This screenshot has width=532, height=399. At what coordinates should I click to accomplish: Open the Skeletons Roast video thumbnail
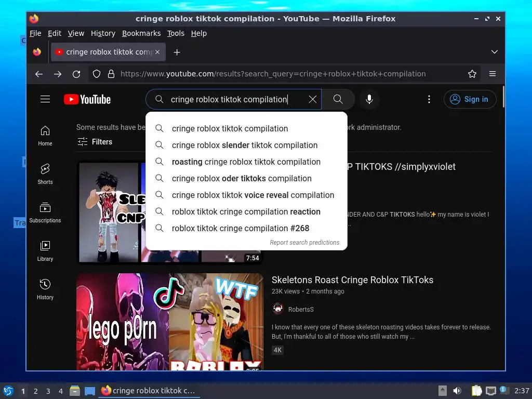point(170,322)
